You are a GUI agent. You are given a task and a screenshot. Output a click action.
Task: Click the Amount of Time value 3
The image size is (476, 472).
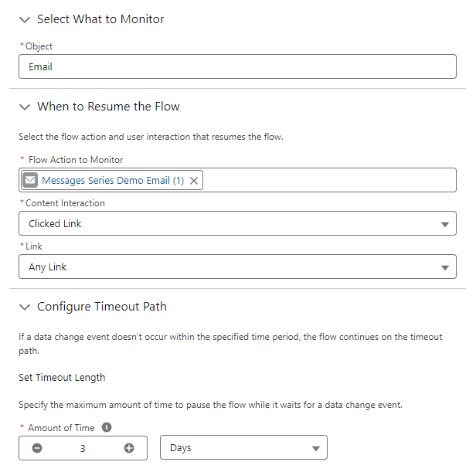pyautogui.click(x=83, y=448)
